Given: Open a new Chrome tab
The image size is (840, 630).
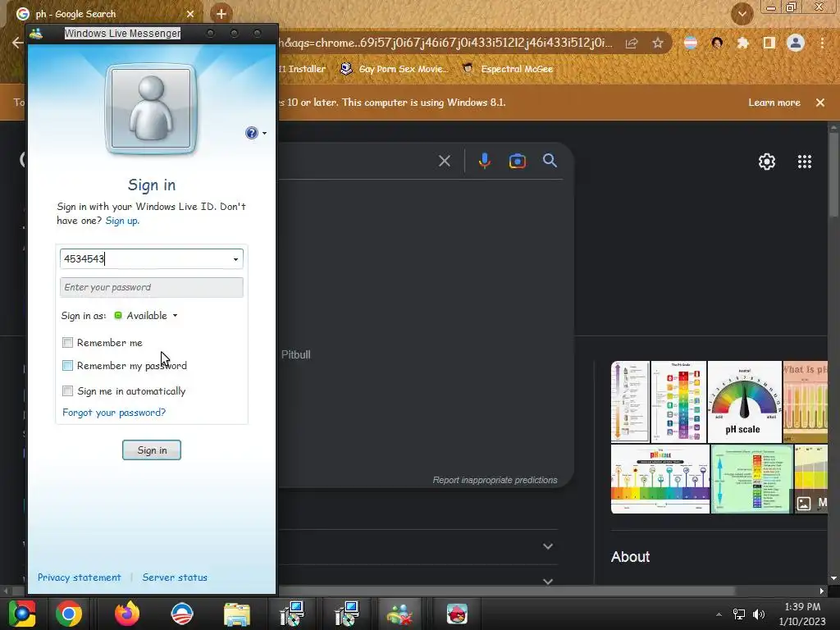Looking at the screenshot, I should pyautogui.click(x=221, y=13).
